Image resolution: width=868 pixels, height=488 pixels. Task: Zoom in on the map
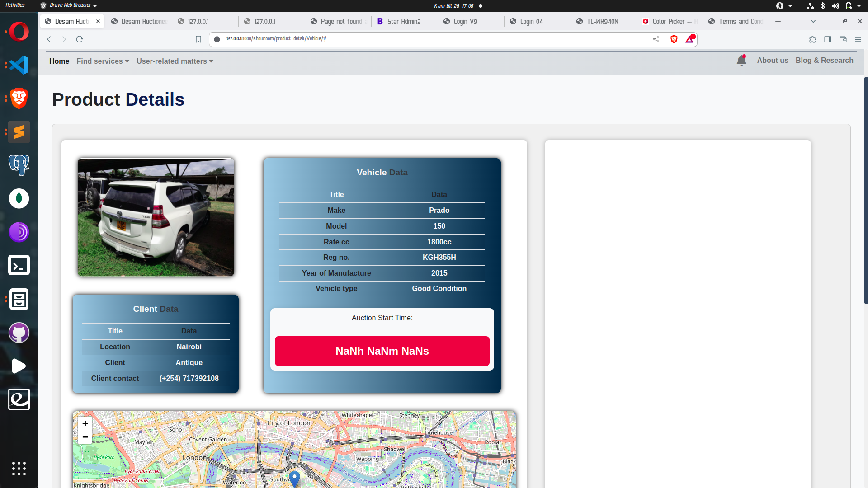pyautogui.click(x=85, y=423)
